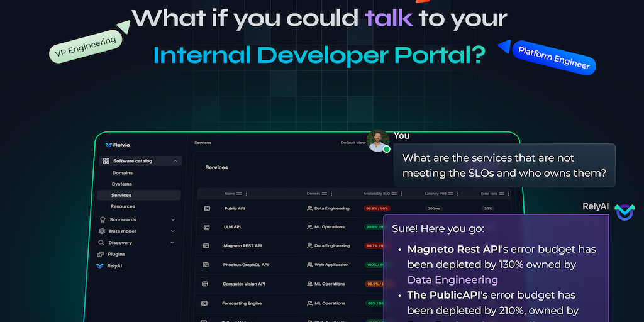This screenshot has height=322, width=644.
Task: Open Domains in the sidebar
Action: point(123,173)
